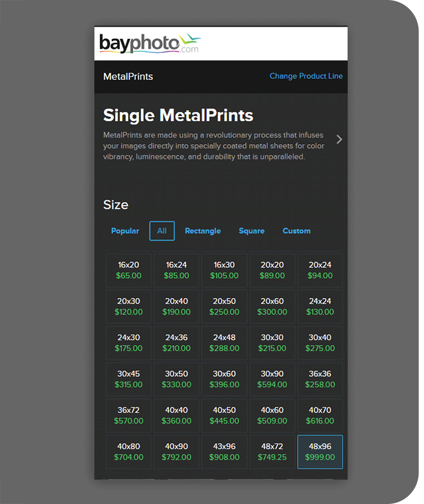Switch to the Popular size tab

(125, 231)
